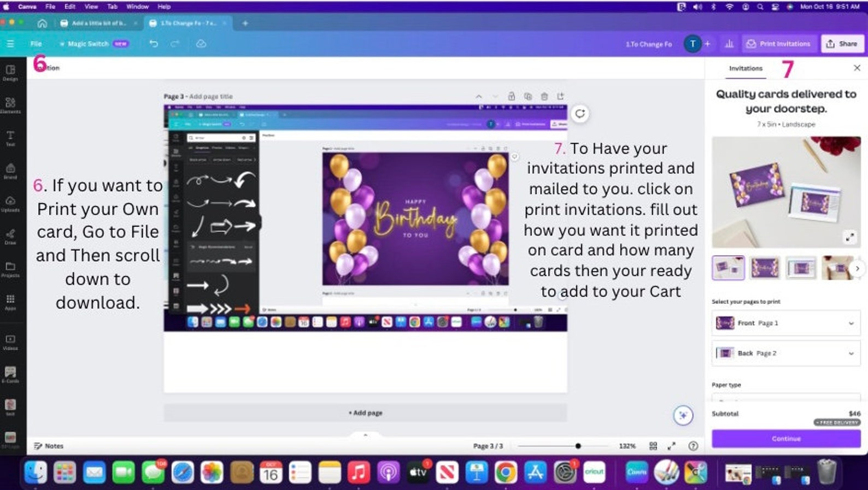Open the help question mark

(x=693, y=446)
